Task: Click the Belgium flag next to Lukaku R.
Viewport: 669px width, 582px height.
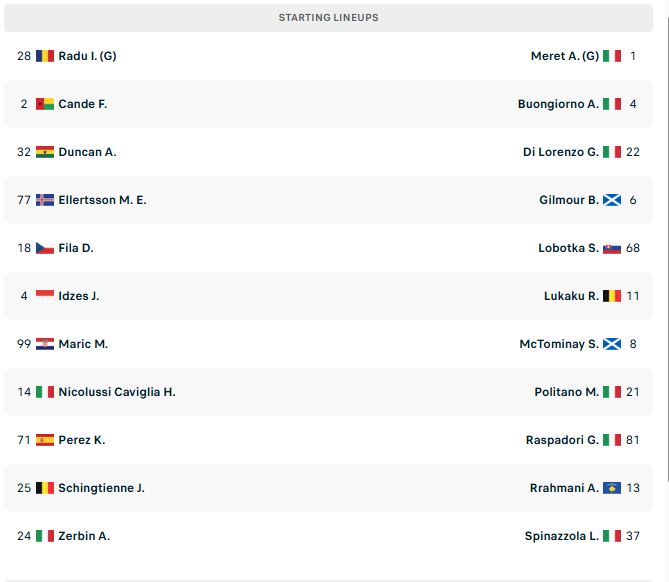Action: 612,296
